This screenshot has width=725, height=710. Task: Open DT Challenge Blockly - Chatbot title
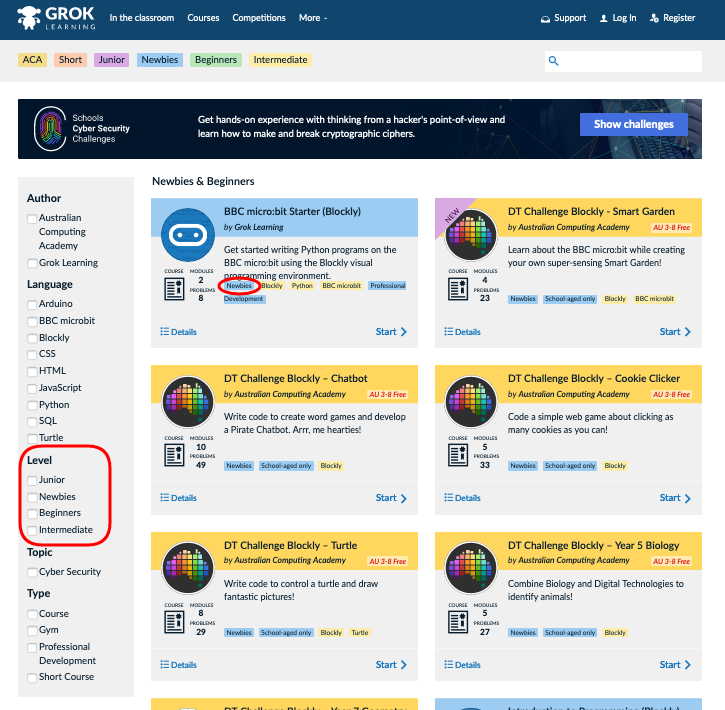[295, 378]
